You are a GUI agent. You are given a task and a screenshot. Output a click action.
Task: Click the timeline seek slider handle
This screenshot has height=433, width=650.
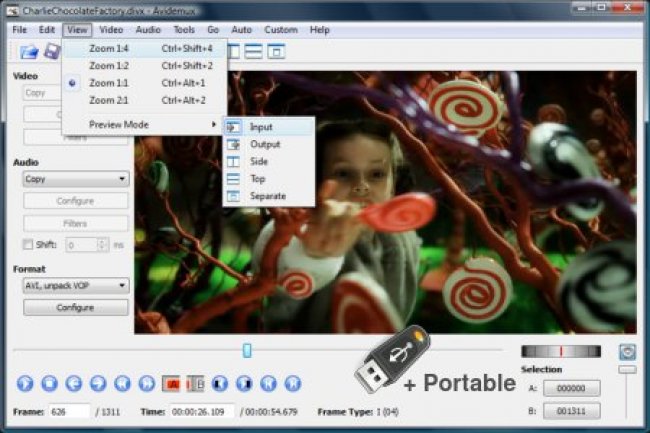[247, 350]
